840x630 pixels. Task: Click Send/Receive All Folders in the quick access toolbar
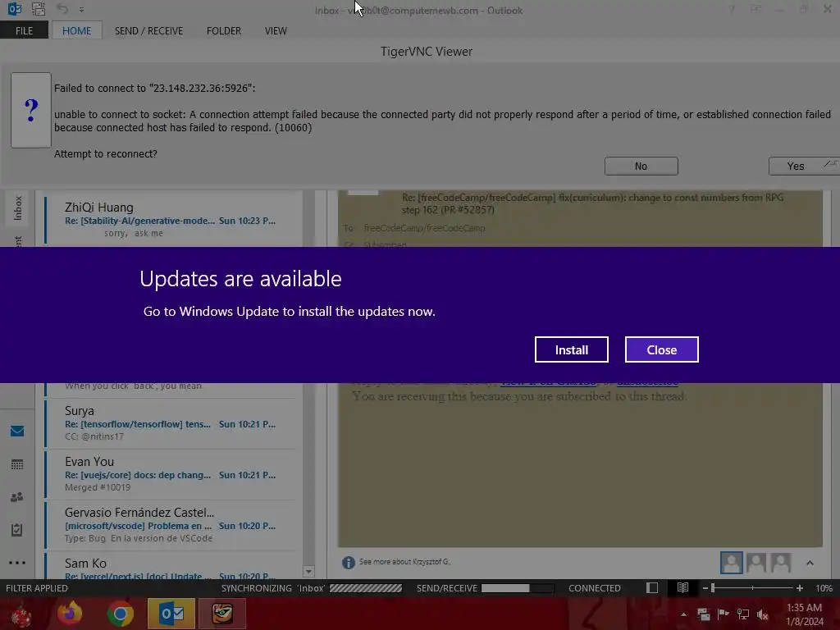[38, 8]
